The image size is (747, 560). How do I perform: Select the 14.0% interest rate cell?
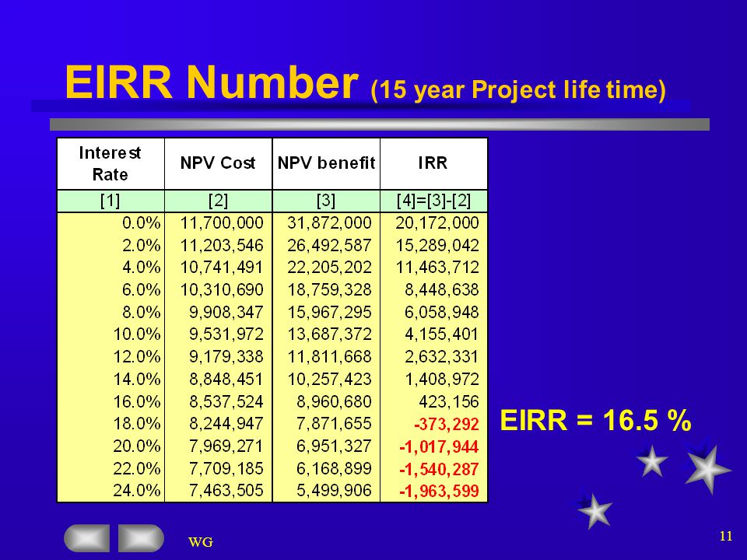coord(137,379)
